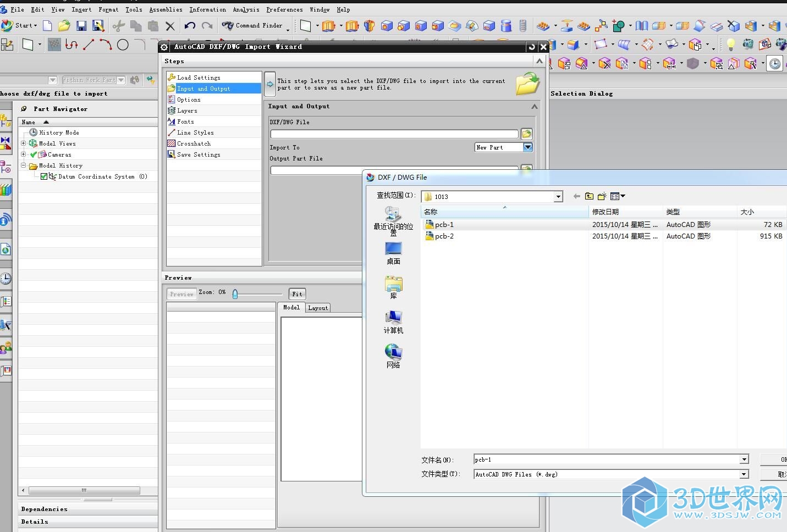The height and width of the screenshot is (532, 787).
Task: Undo the last action with the curved arrow
Action: tap(190, 25)
